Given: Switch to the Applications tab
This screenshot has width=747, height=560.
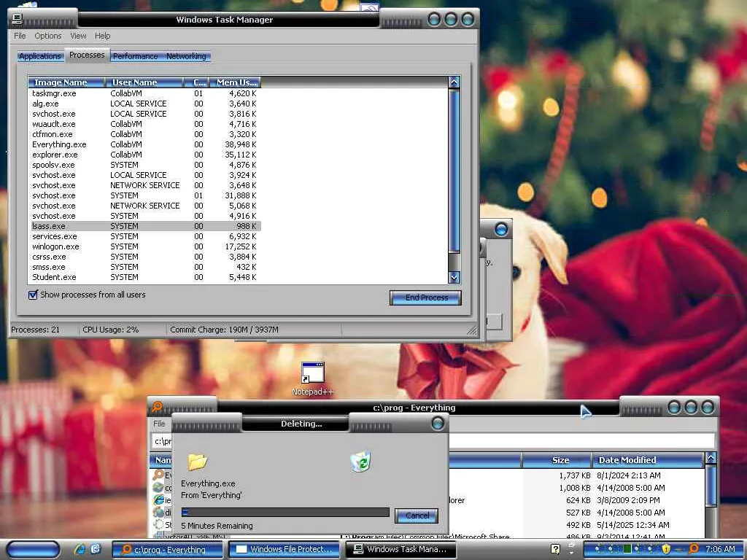Looking at the screenshot, I should pos(40,56).
